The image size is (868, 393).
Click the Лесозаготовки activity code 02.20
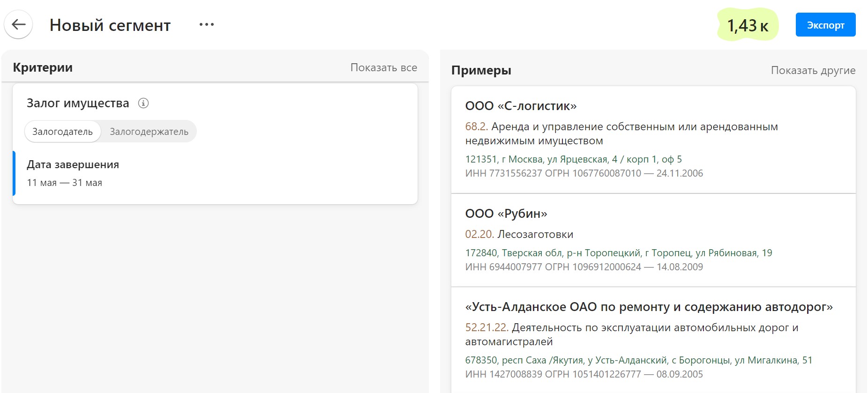[x=479, y=234]
